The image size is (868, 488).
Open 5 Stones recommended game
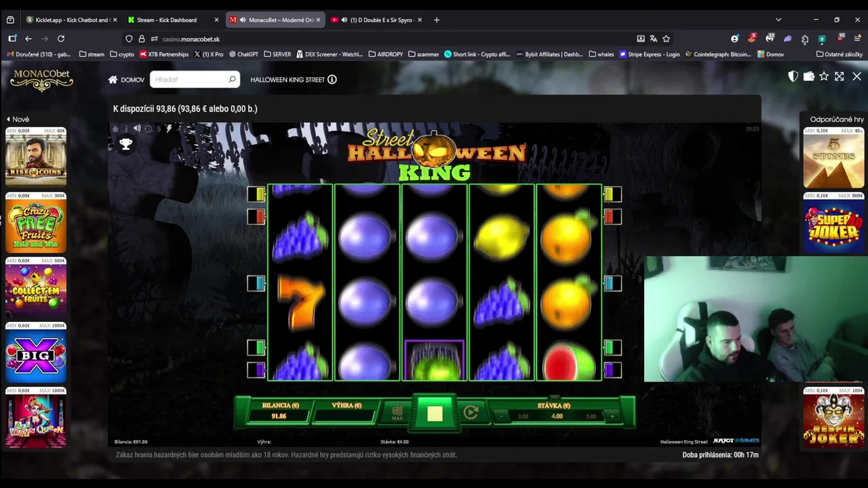(833, 159)
